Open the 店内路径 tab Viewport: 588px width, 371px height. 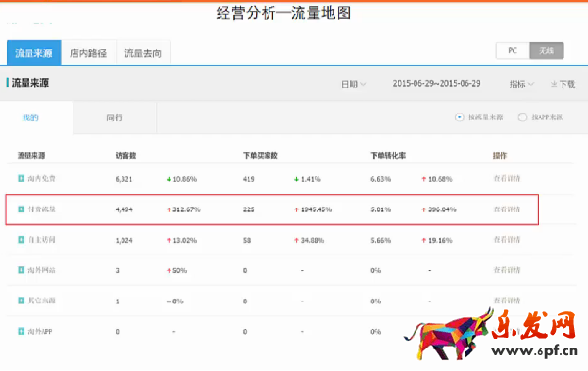(x=88, y=53)
